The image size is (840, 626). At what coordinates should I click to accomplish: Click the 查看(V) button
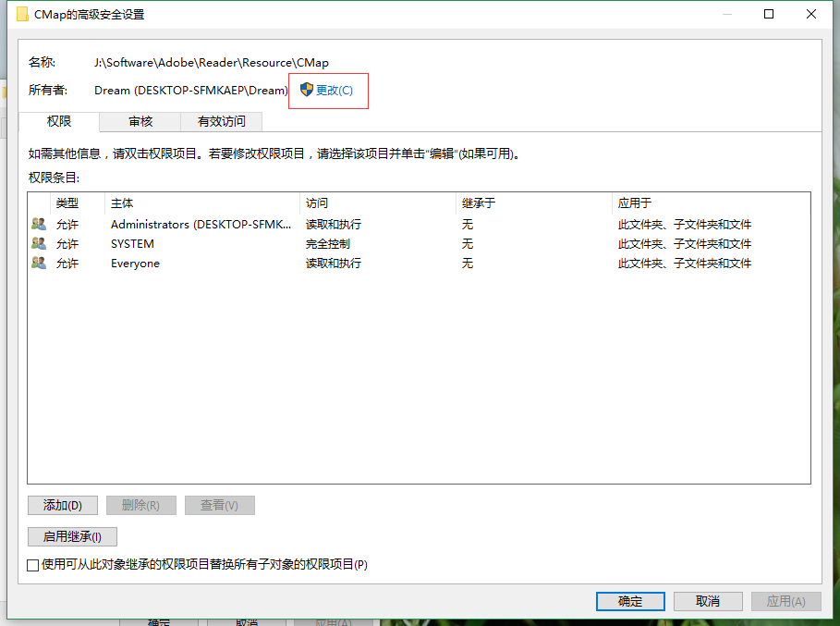tap(220, 506)
